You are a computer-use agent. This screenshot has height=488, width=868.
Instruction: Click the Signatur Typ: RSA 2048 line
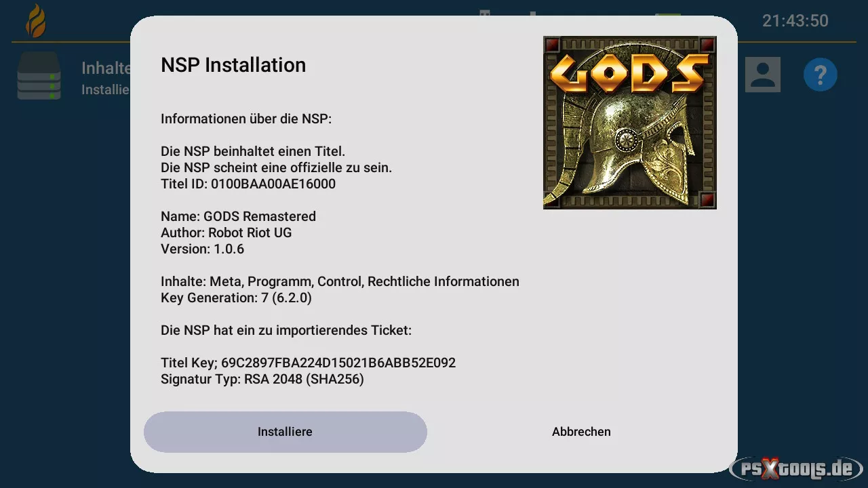(262, 379)
